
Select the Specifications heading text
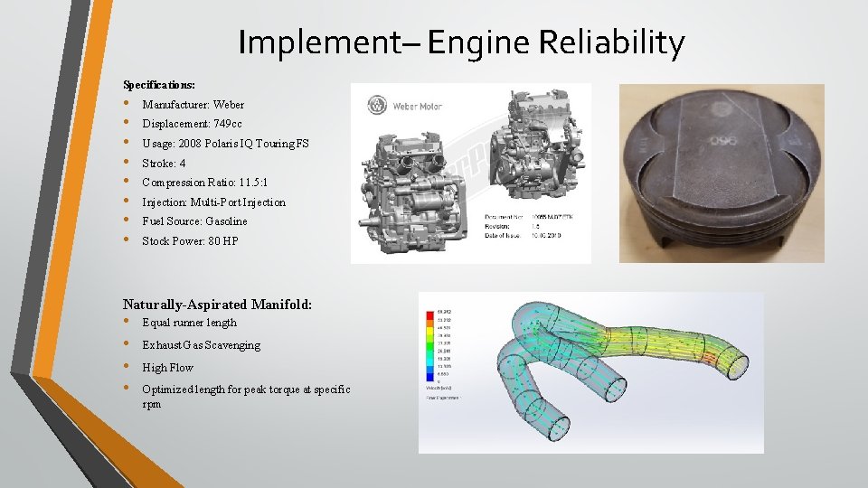pyautogui.click(x=159, y=85)
